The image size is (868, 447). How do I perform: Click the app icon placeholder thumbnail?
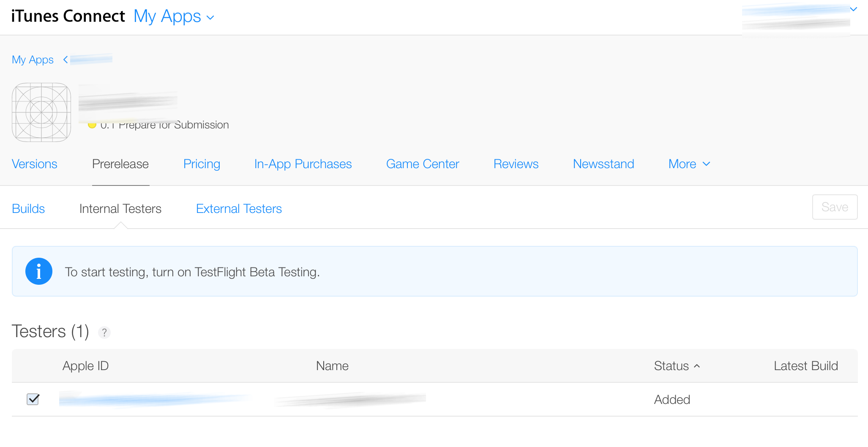click(x=41, y=112)
